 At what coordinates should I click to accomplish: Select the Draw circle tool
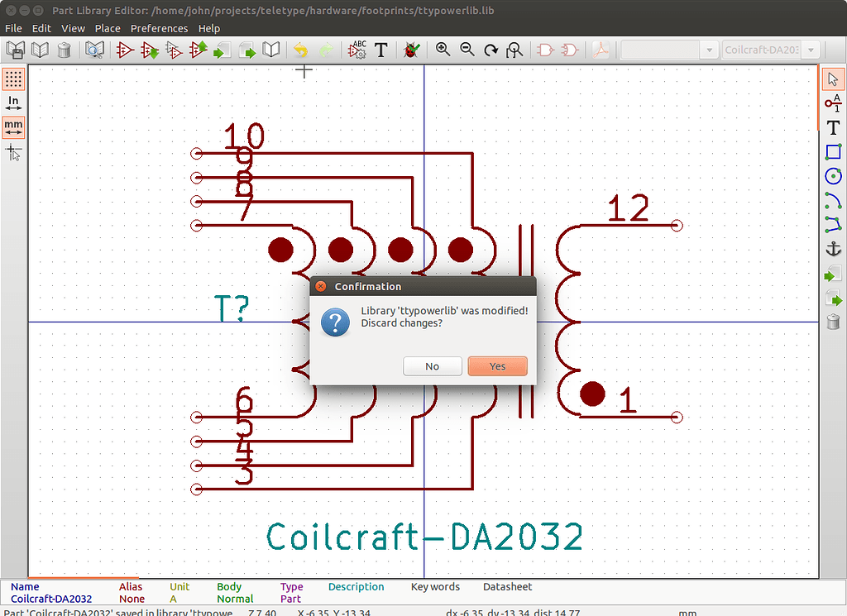coord(833,176)
